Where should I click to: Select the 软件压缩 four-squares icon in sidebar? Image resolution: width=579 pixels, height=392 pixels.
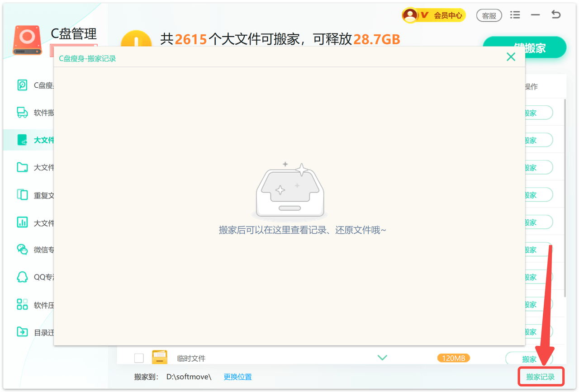pyautogui.click(x=22, y=304)
